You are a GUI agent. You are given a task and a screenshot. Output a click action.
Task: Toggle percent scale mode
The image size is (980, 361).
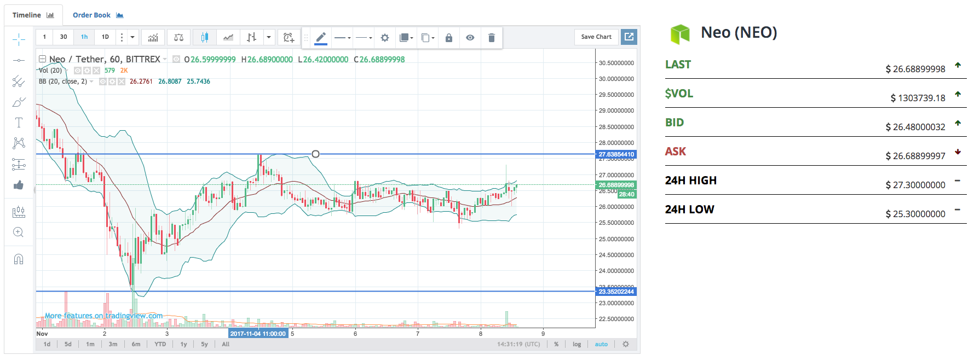(x=556, y=344)
